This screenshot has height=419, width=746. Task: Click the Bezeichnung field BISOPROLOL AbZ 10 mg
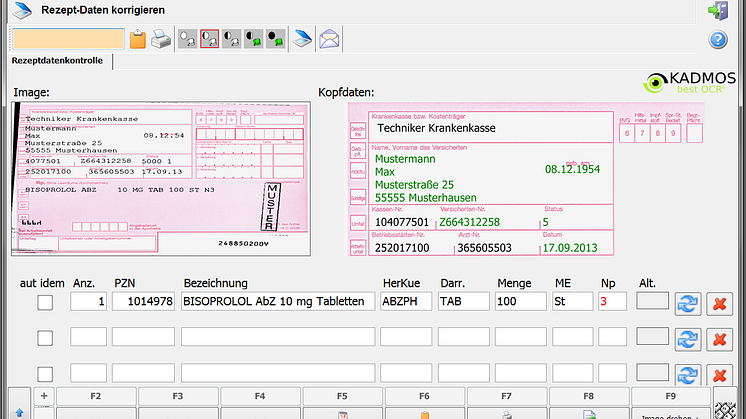(x=278, y=302)
